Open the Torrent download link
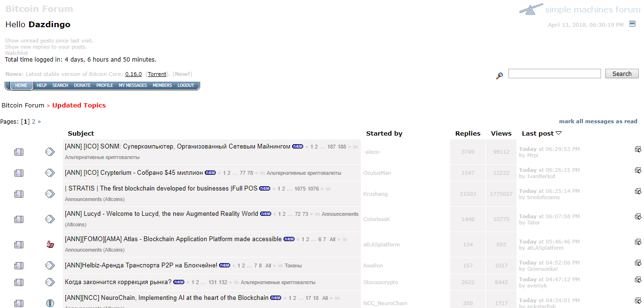 [x=157, y=74]
